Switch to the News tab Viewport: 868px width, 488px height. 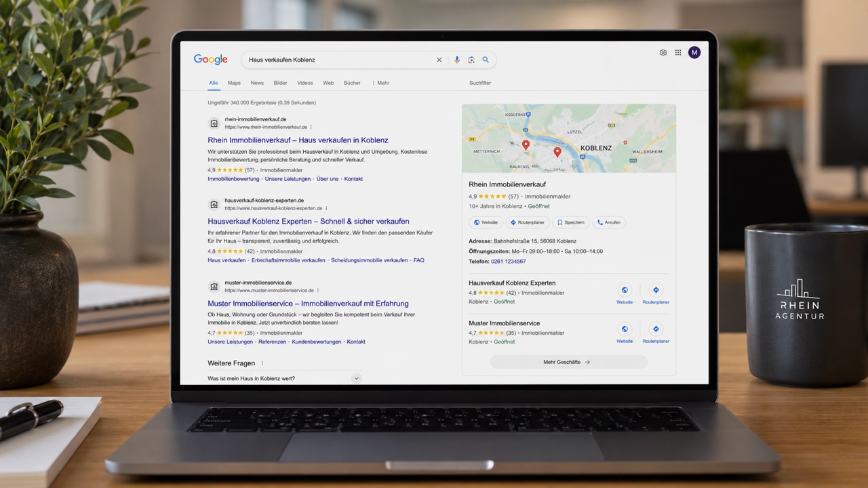tap(257, 83)
